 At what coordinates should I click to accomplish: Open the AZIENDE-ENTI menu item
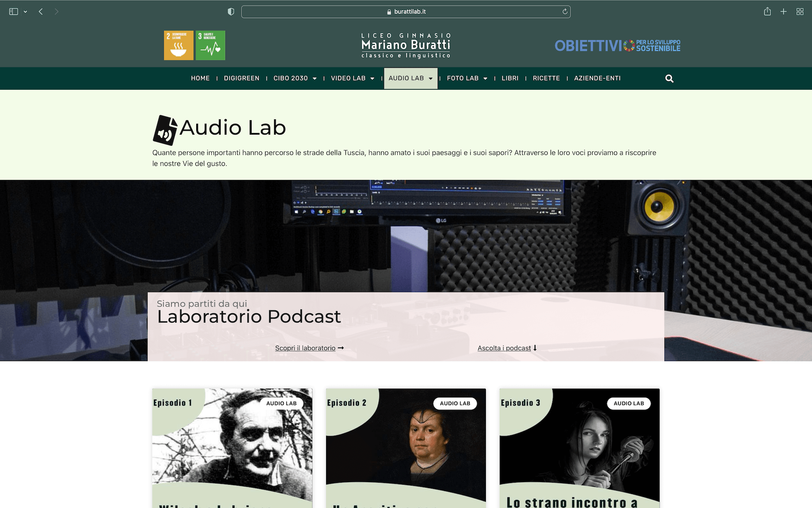pyautogui.click(x=597, y=78)
